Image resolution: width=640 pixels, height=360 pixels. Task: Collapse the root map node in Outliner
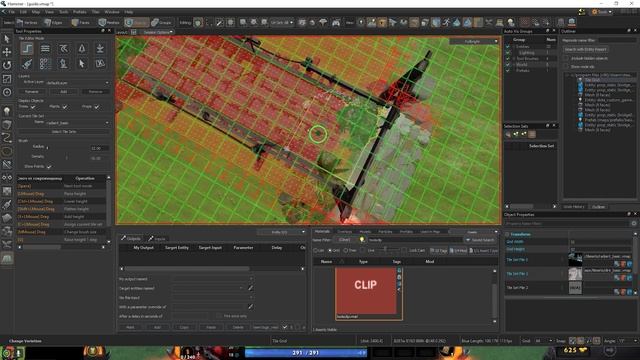tap(567, 75)
